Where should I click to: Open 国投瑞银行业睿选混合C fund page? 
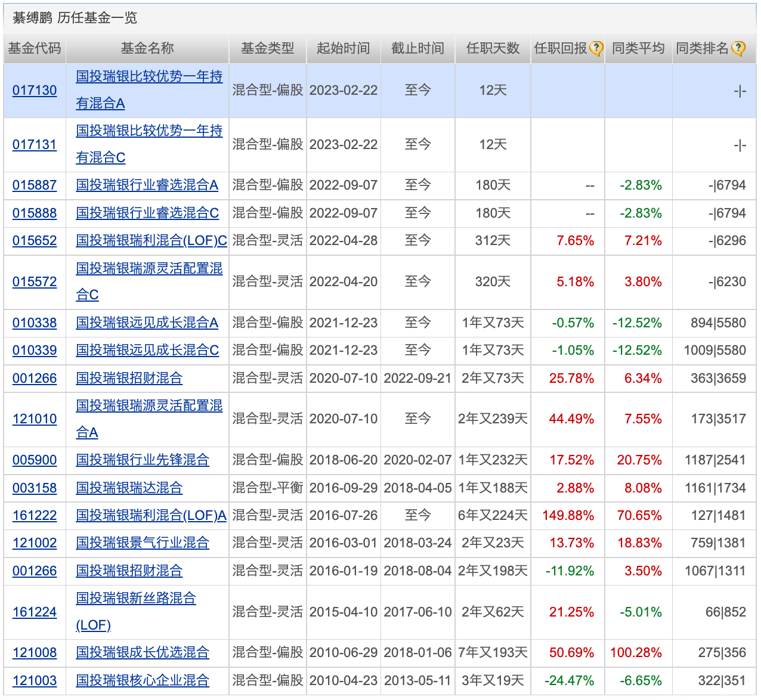[147, 213]
